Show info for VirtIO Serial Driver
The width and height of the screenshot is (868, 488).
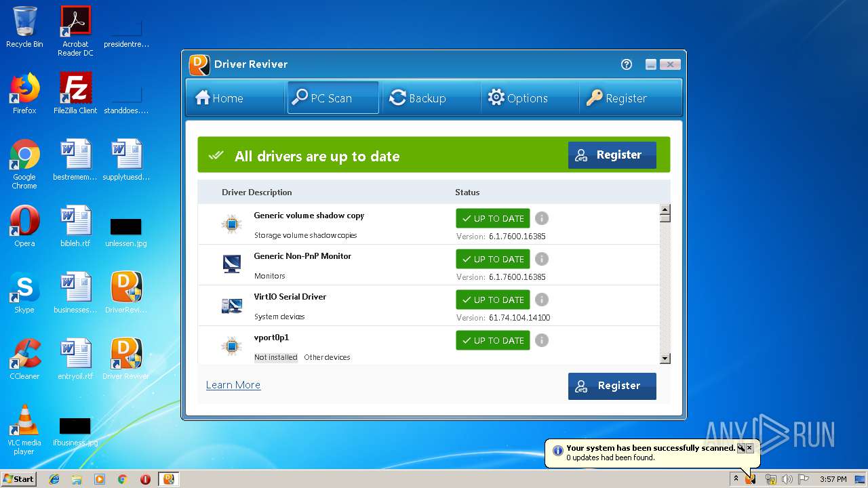pos(541,300)
